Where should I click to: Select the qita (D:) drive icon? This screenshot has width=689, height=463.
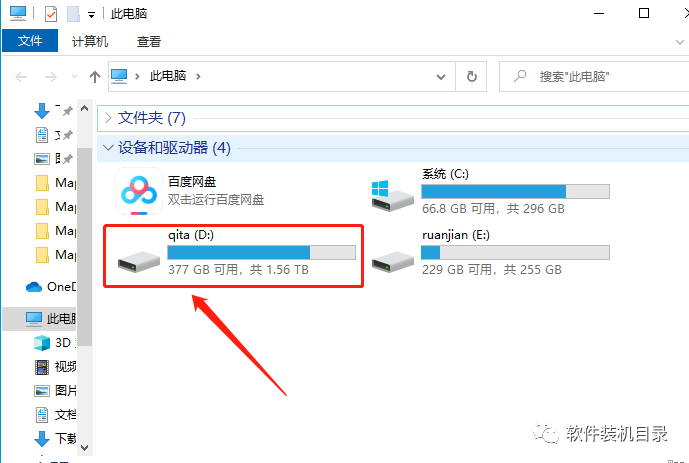pos(139,261)
